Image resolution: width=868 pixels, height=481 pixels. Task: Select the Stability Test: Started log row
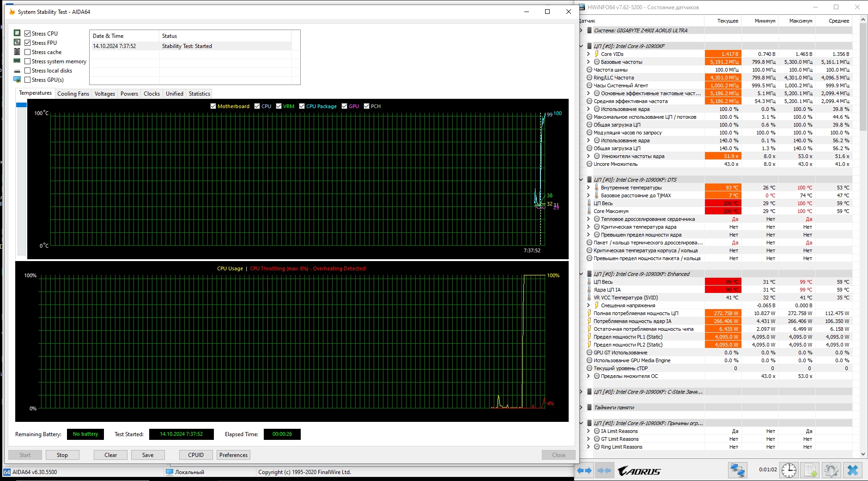point(191,46)
